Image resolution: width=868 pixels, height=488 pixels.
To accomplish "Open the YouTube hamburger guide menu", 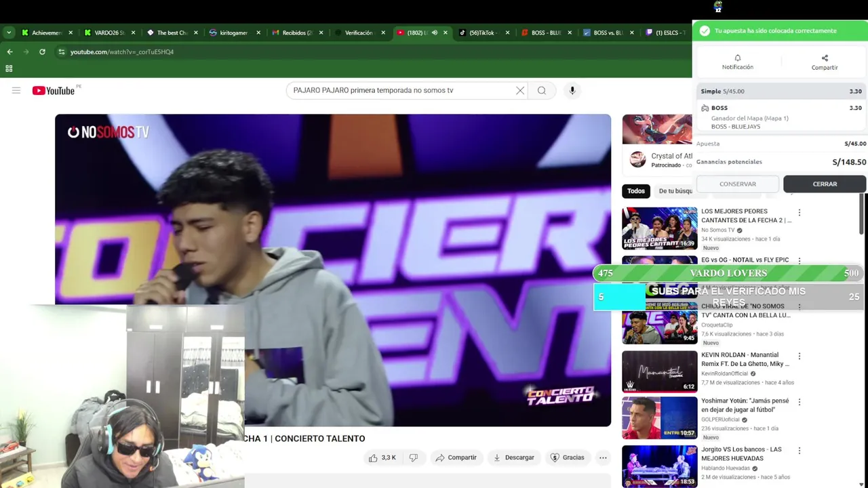I will [x=16, y=90].
